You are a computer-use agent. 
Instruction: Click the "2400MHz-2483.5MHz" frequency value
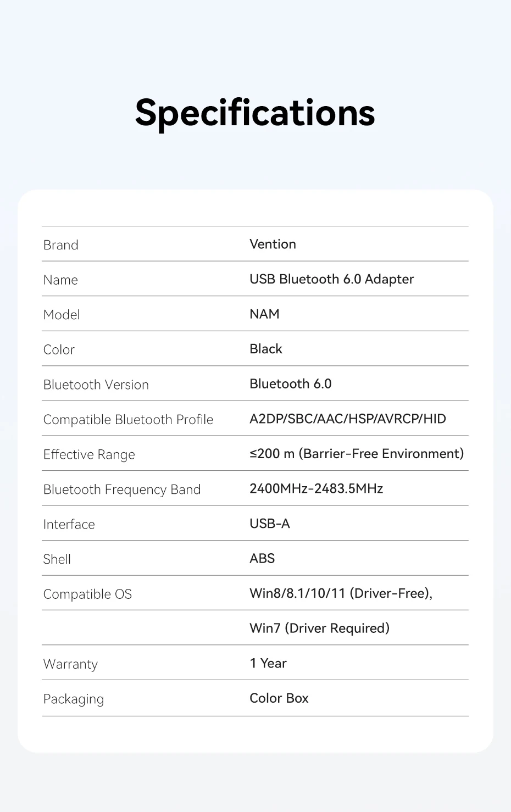coord(316,488)
